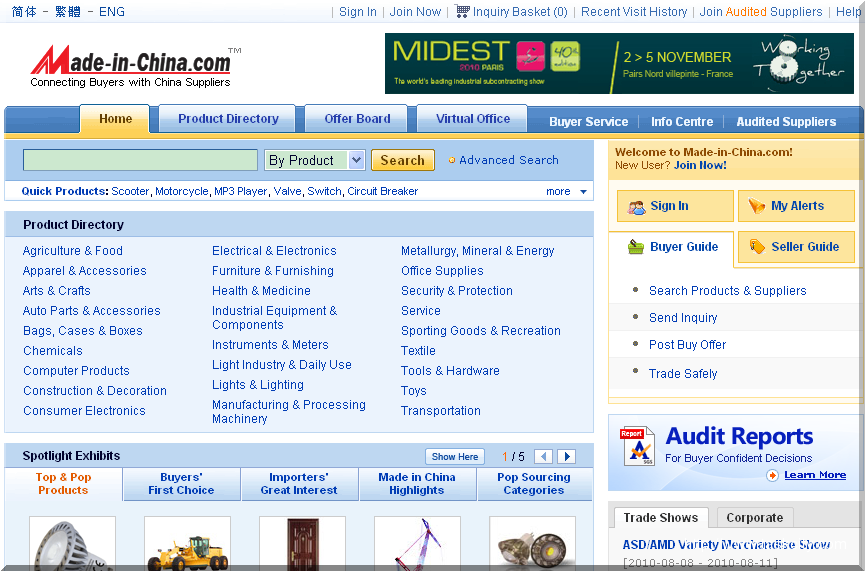The width and height of the screenshot is (865, 571).
Task: Switch language to 简体
Action: click(x=24, y=12)
